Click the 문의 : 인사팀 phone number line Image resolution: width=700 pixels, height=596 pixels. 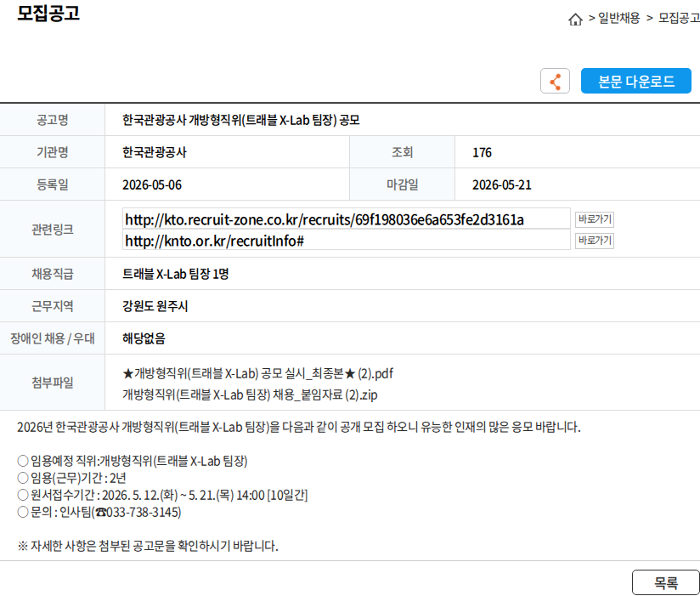99,512
